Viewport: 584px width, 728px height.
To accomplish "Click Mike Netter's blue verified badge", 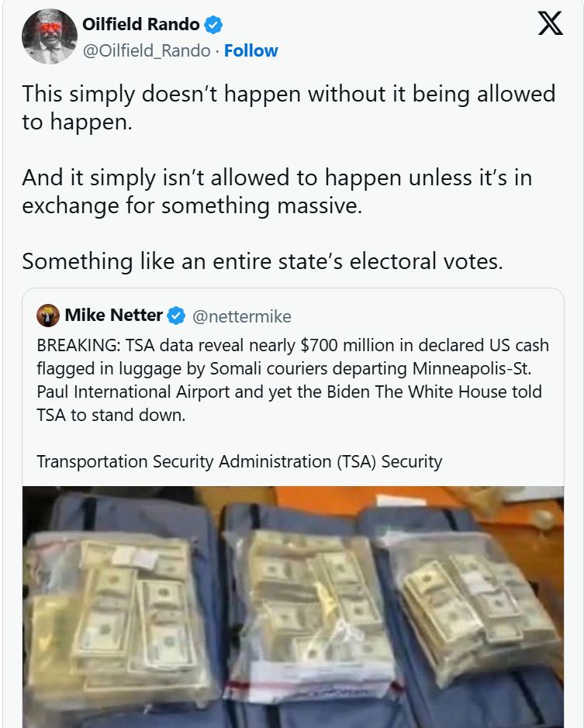I will (x=177, y=316).
